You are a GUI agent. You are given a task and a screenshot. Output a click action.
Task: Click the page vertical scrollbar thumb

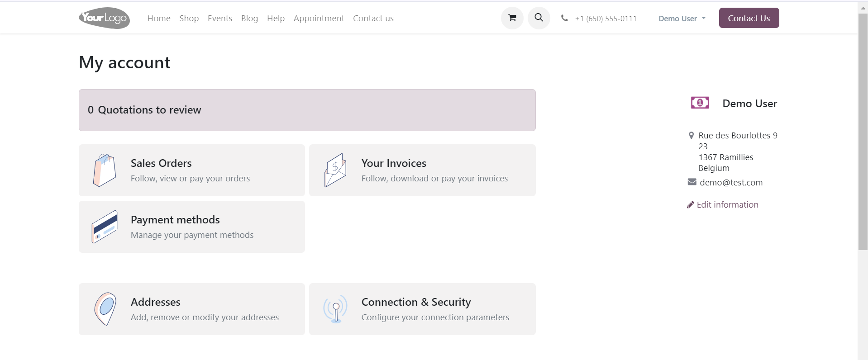(x=863, y=131)
